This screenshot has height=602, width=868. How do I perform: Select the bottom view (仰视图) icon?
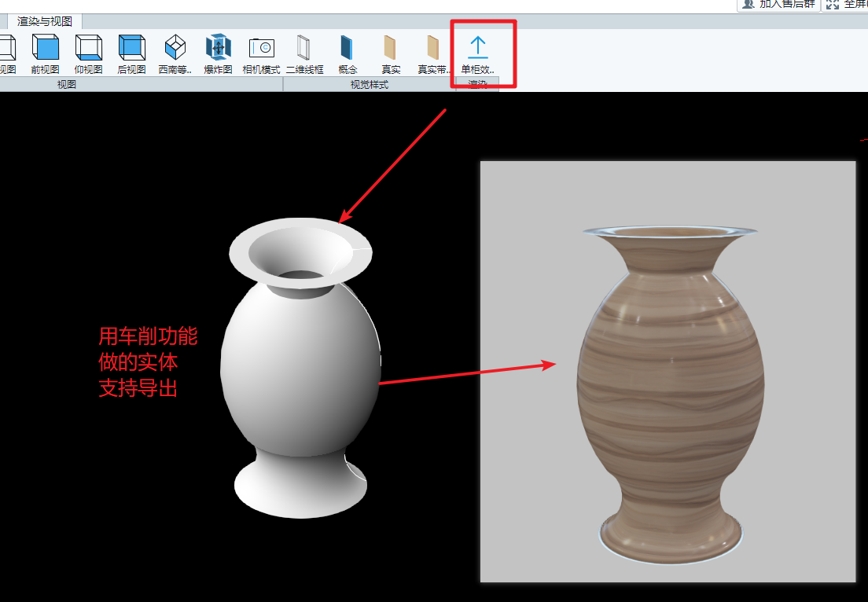coord(88,53)
